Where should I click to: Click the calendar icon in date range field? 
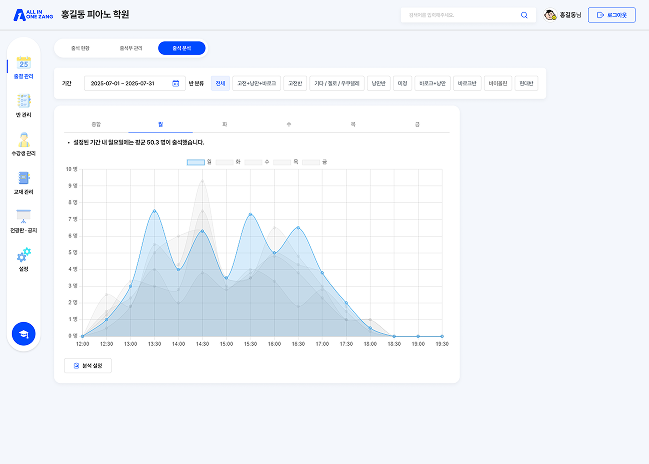click(x=175, y=83)
